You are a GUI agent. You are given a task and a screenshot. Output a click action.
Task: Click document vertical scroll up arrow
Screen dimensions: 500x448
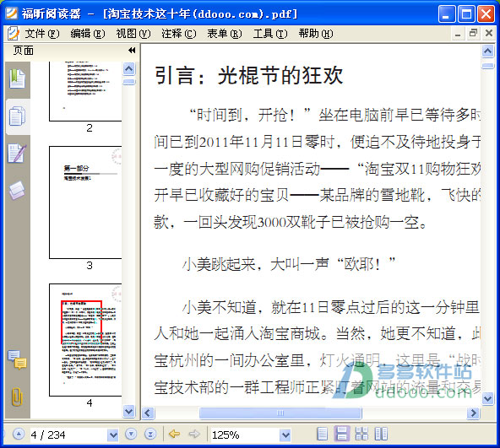coord(487,51)
